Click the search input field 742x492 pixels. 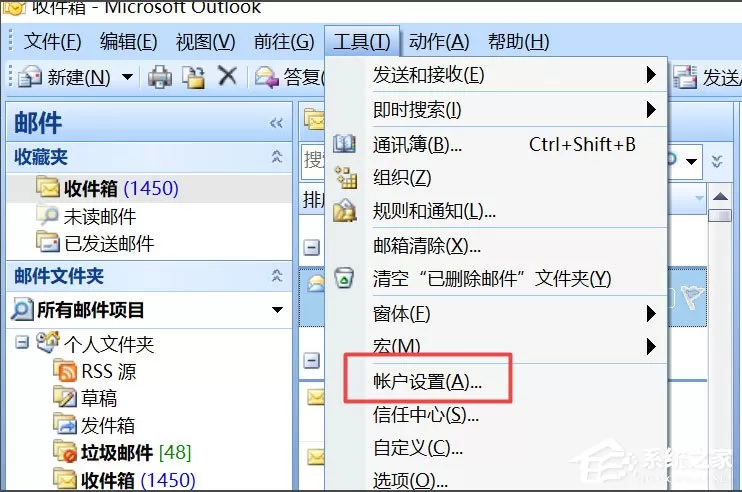point(313,162)
